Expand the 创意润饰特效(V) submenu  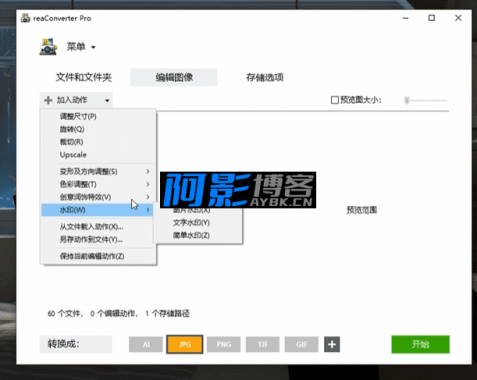coord(98,197)
